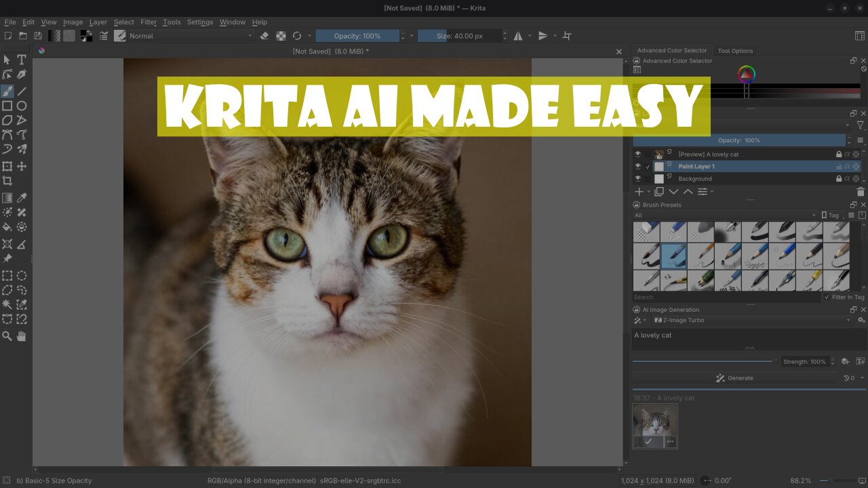Switch to Tool Options tab
The height and width of the screenshot is (488, 868).
[735, 51]
